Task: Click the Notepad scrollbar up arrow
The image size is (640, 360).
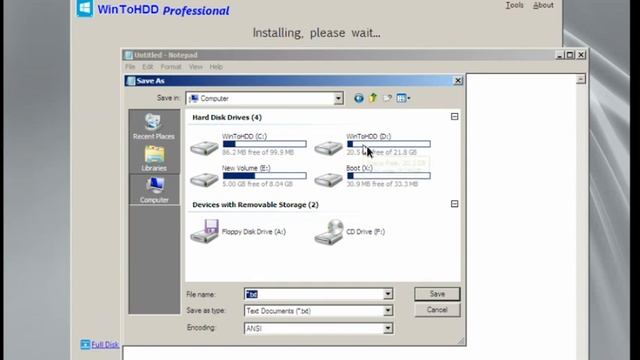Action: click(x=580, y=79)
